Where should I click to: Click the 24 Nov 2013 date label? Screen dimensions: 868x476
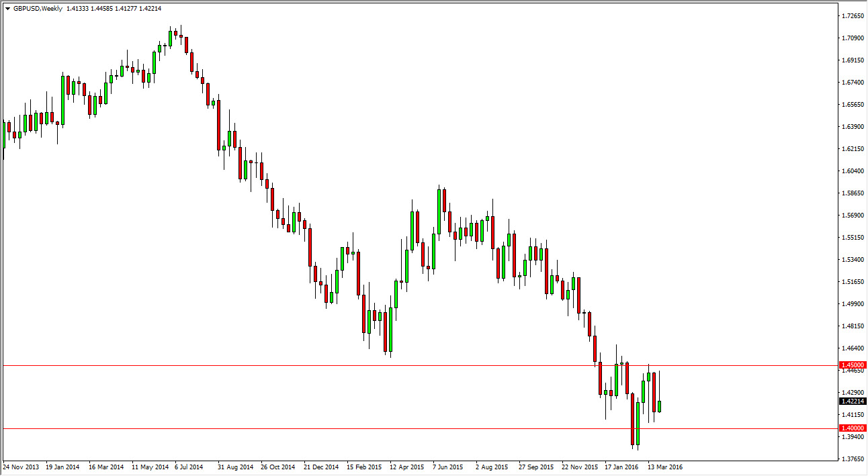pos(22,465)
